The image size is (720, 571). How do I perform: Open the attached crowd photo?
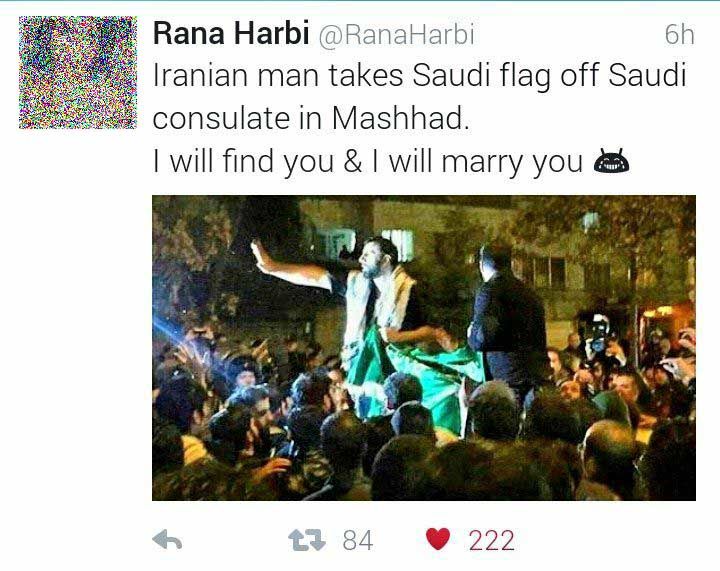click(424, 348)
